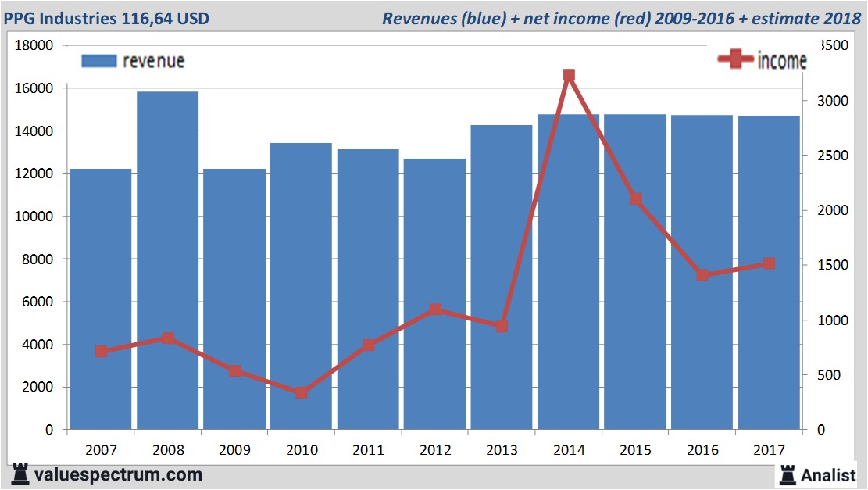Click the 2016 income data point

click(702, 275)
